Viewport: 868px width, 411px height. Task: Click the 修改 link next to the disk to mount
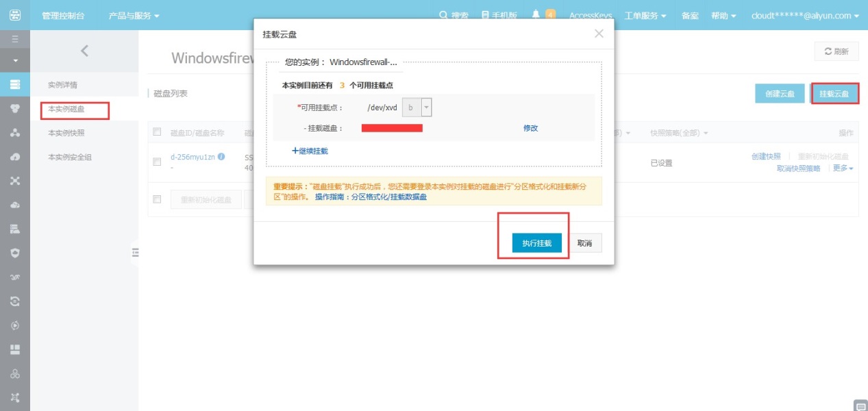tap(530, 128)
